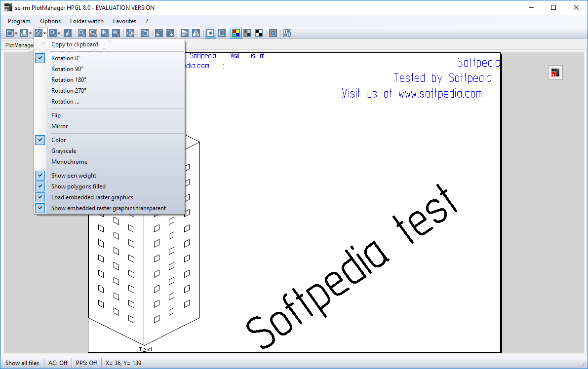
Task: Click the Visit us at www.softpedia.com text
Action: (412, 93)
